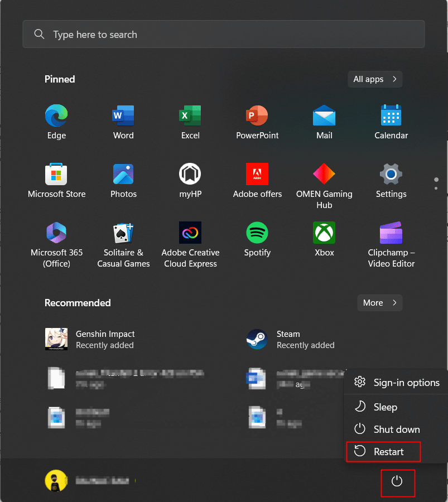Viewport: 448px width, 502px height.
Task: Open Excel pinned app
Action: pos(190,122)
